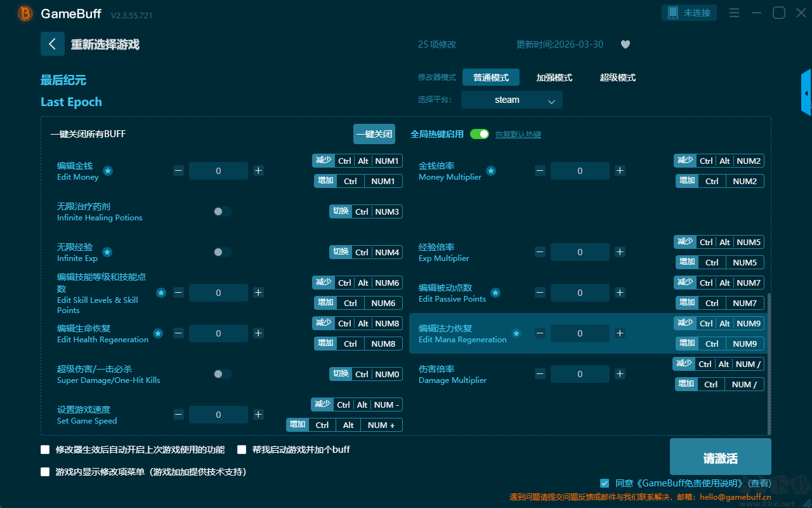Click 增加 hotkey tag for Exp Multiplier

tap(687, 262)
